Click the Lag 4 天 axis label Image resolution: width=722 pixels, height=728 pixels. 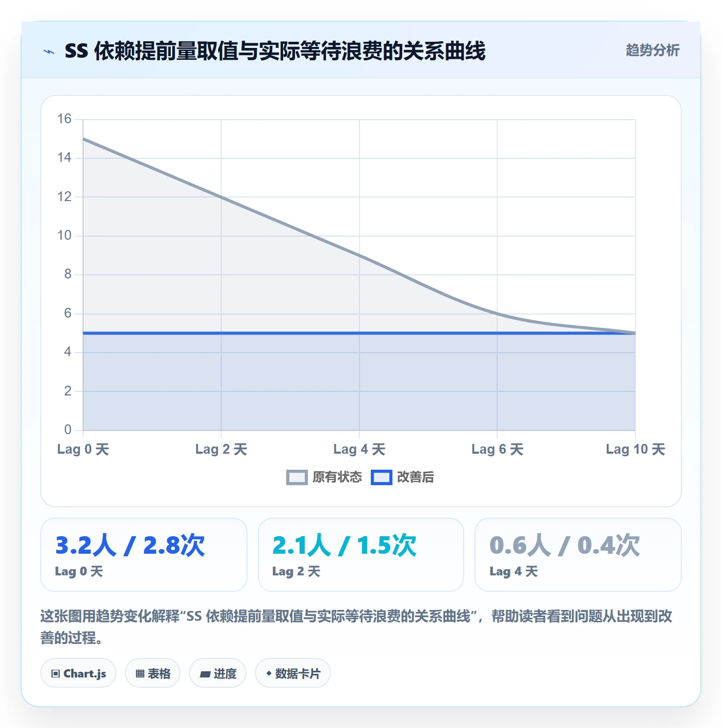coord(359,450)
